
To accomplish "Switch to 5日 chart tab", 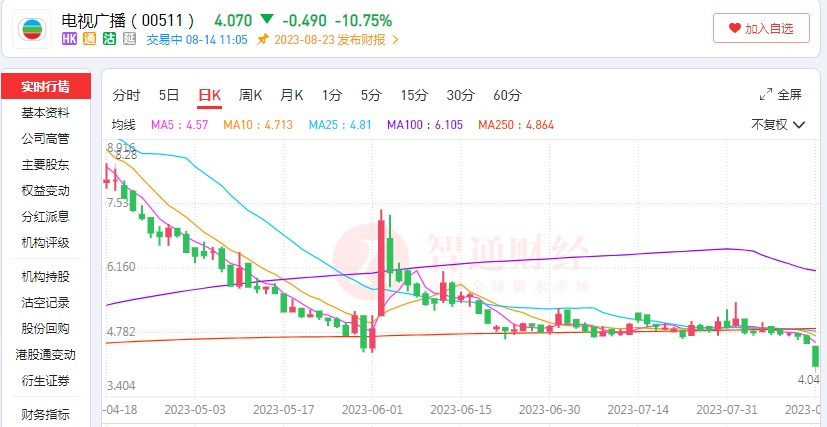I will click(x=169, y=95).
